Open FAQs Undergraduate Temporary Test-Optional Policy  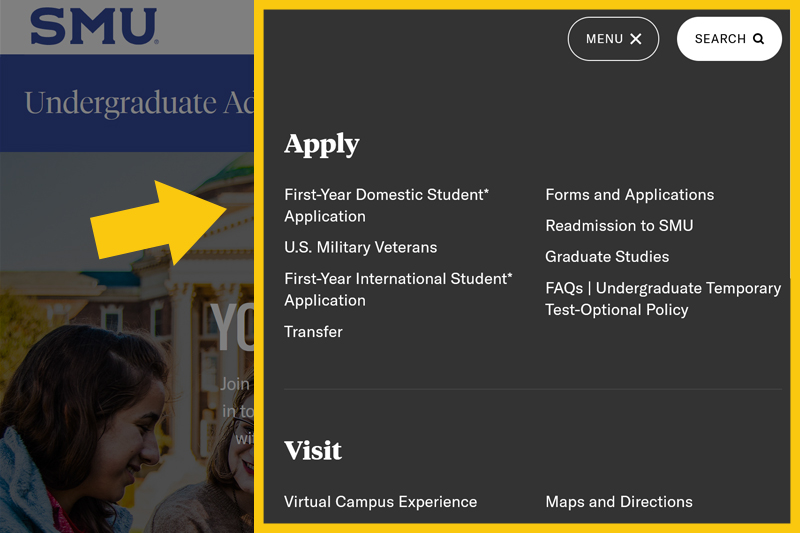(x=662, y=299)
